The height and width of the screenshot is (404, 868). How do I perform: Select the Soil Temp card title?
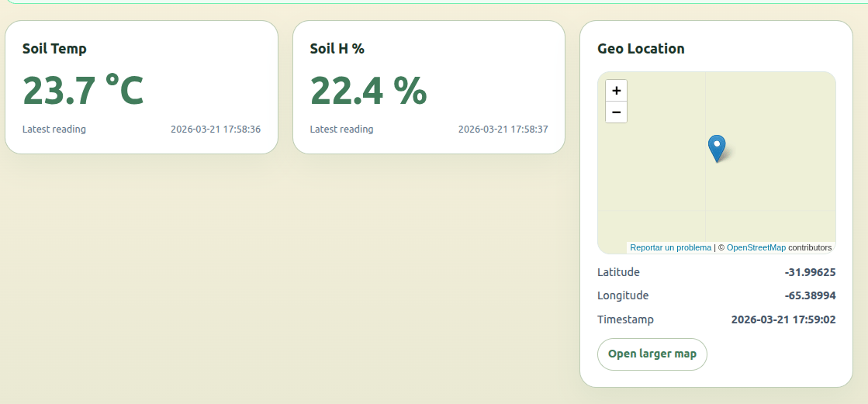(x=54, y=49)
